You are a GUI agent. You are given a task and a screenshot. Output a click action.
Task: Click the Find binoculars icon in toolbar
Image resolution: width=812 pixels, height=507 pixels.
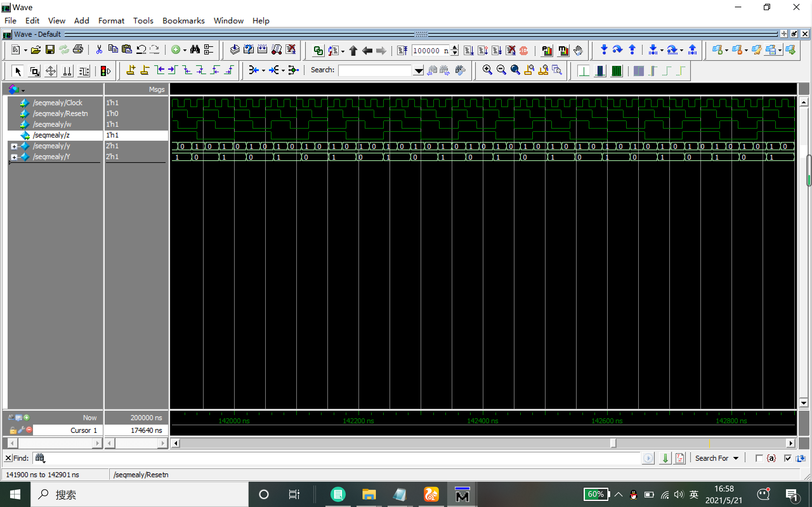(195, 50)
